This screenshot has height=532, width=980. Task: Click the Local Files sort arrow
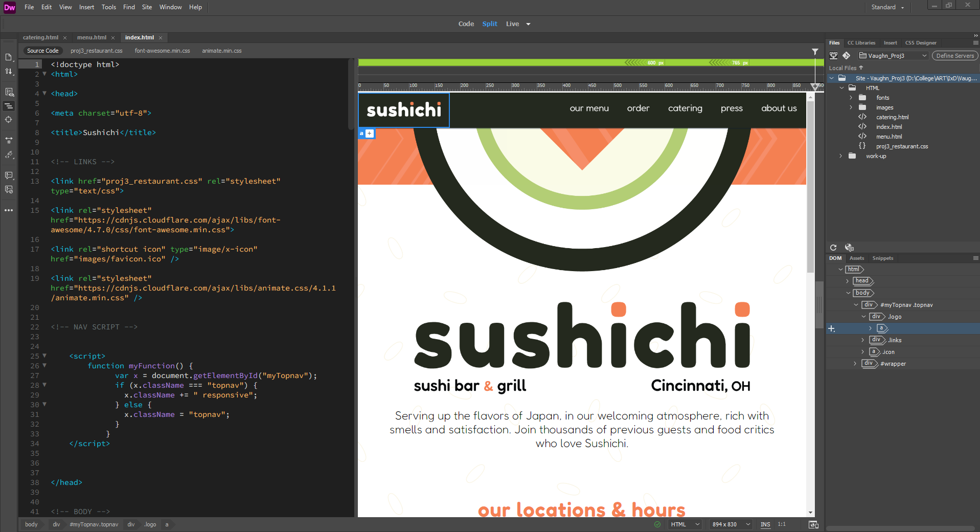pyautogui.click(x=861, y=68)
